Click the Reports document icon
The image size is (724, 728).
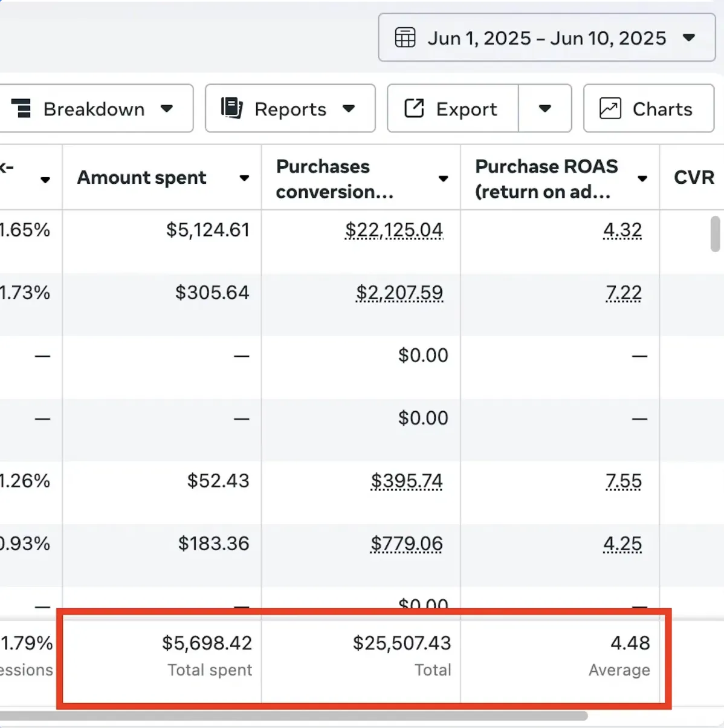coord(231,108)
